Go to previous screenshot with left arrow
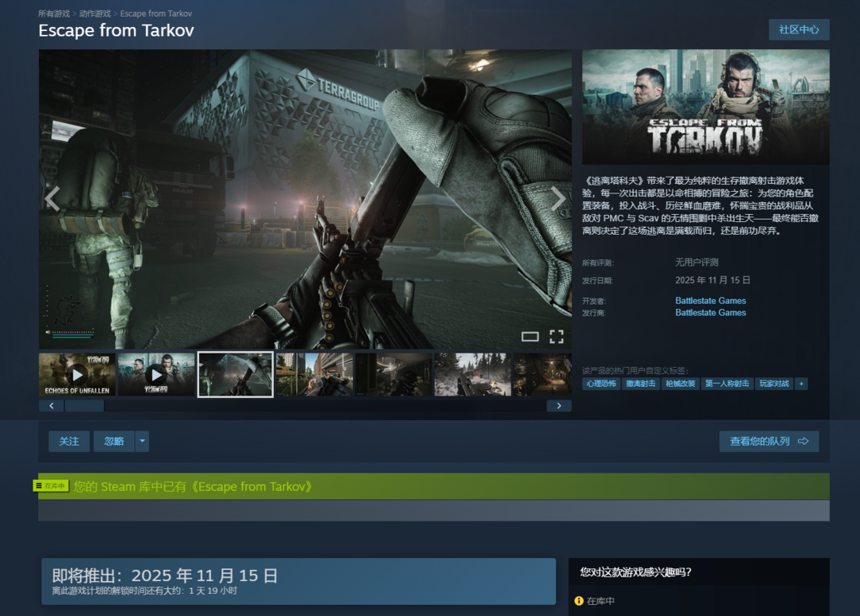 (x=53, y=198)
